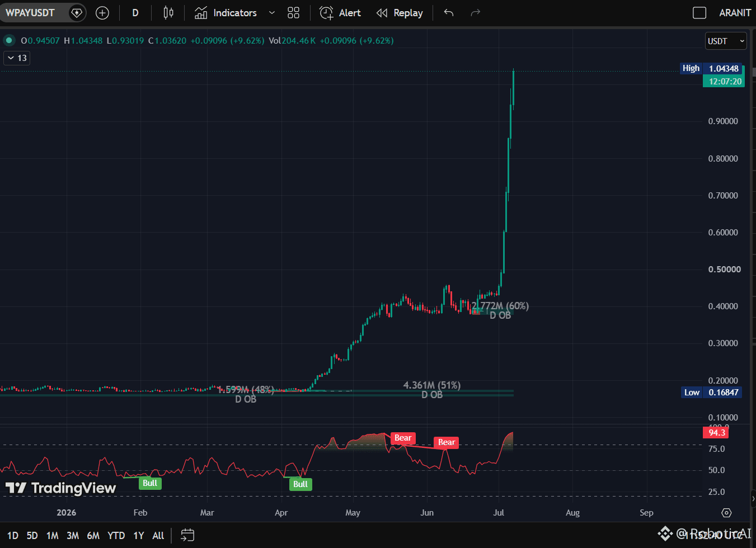756x548 pixels.
Task: Select the 1M time range
Action: click(x=53, y=535)
